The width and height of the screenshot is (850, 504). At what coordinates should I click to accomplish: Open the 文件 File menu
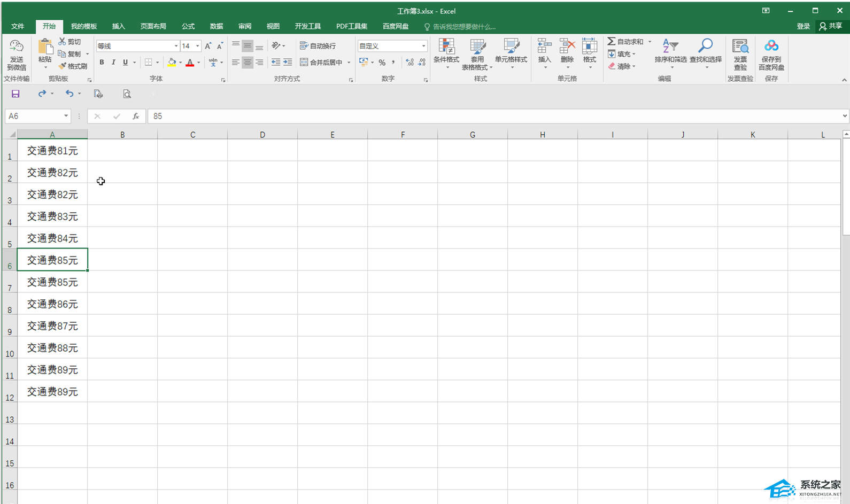coord(18,26)
